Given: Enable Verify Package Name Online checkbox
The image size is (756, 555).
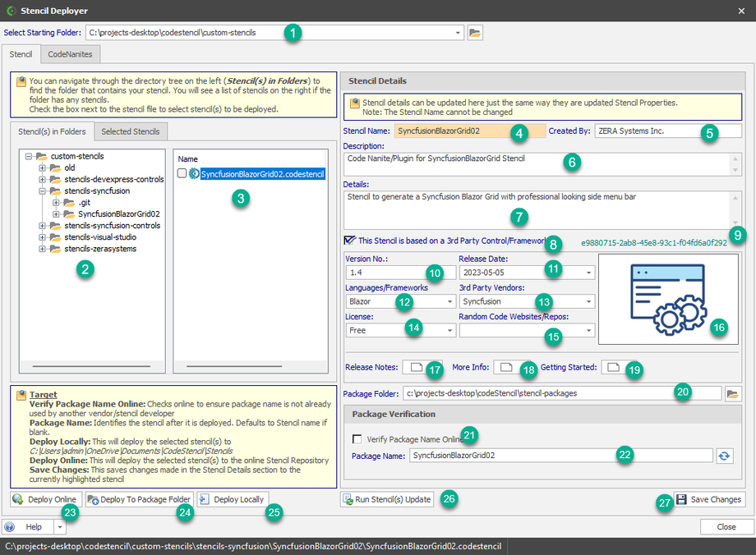Looking at the screenshot, I should click(x=357, y=439).
